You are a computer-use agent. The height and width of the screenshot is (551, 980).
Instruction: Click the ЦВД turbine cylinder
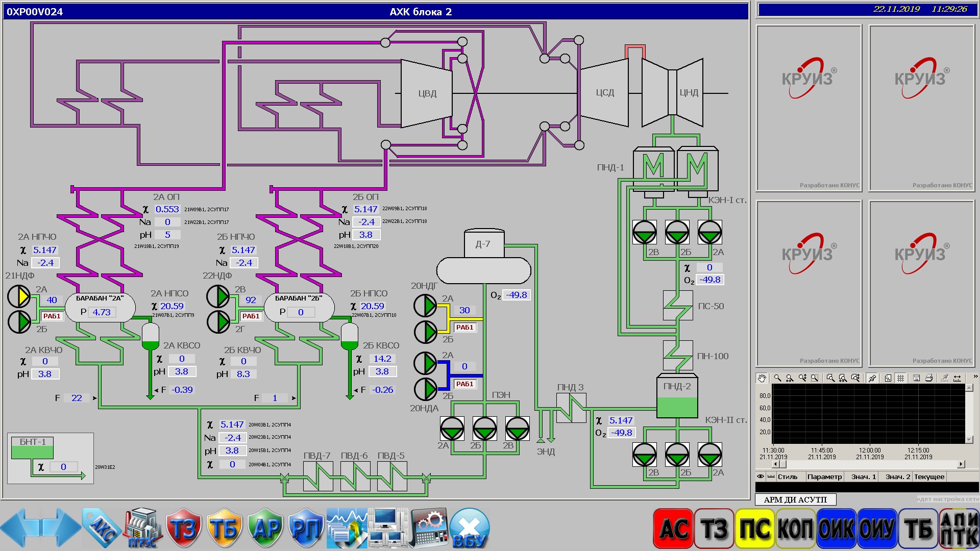pyautogui.click(x=427, y=93)
